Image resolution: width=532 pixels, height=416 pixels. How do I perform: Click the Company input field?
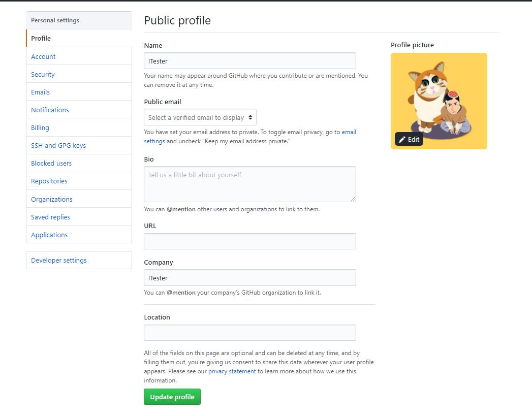[249, 278]
